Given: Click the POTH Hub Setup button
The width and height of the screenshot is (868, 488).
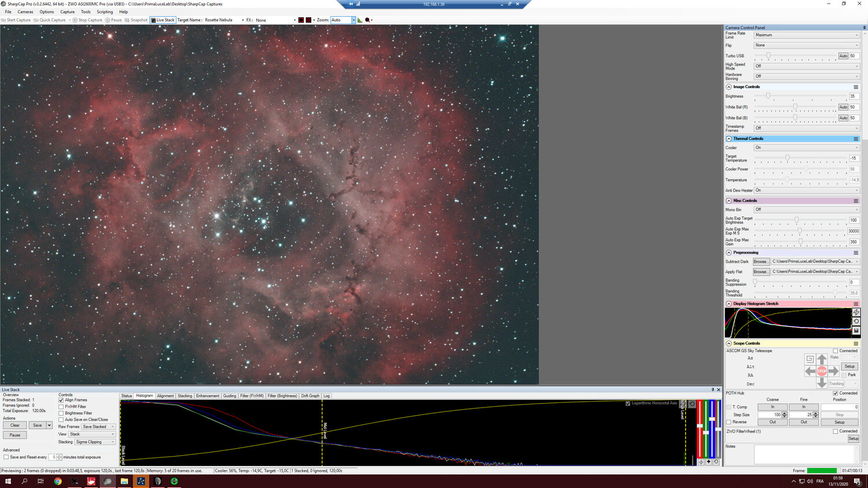Looking at the screenshot, I should tap(840, 423).
